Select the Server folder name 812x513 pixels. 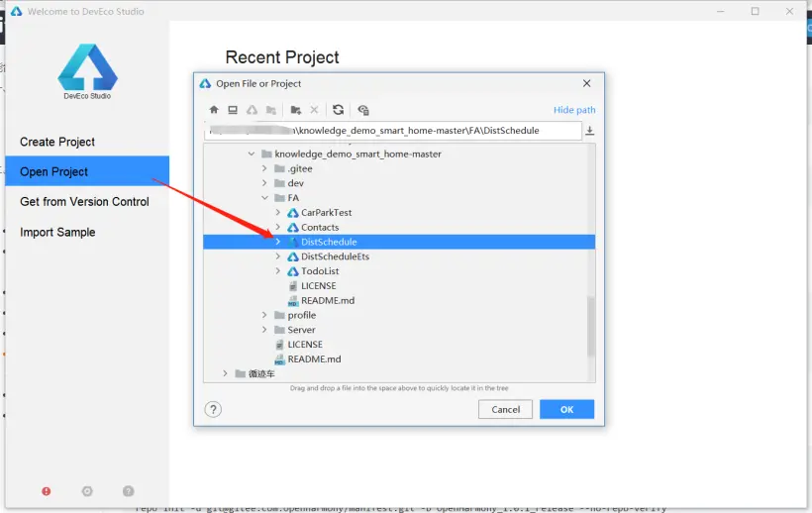pos(301,330)
